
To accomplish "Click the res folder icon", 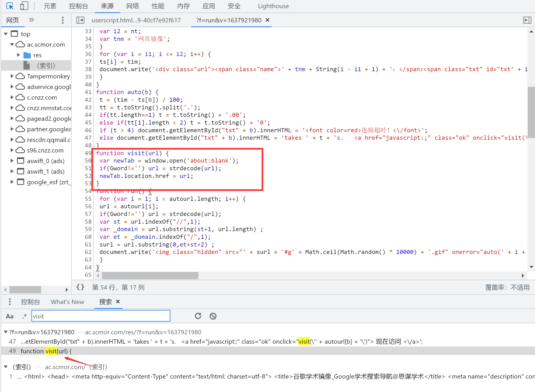I will pyautogui.click(x=27, y=55).
